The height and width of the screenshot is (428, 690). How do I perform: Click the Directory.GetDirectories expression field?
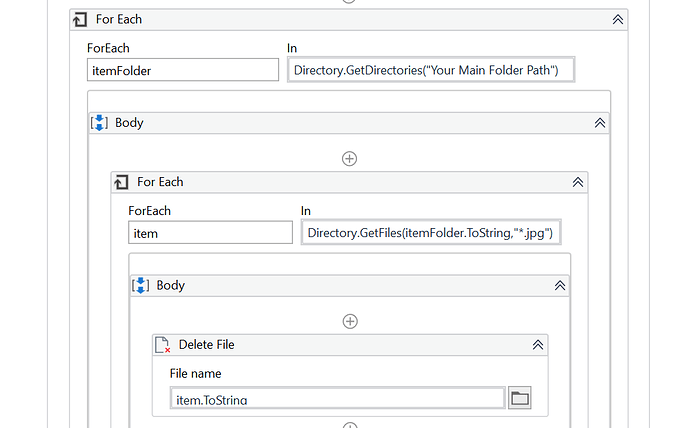point(430,70)
